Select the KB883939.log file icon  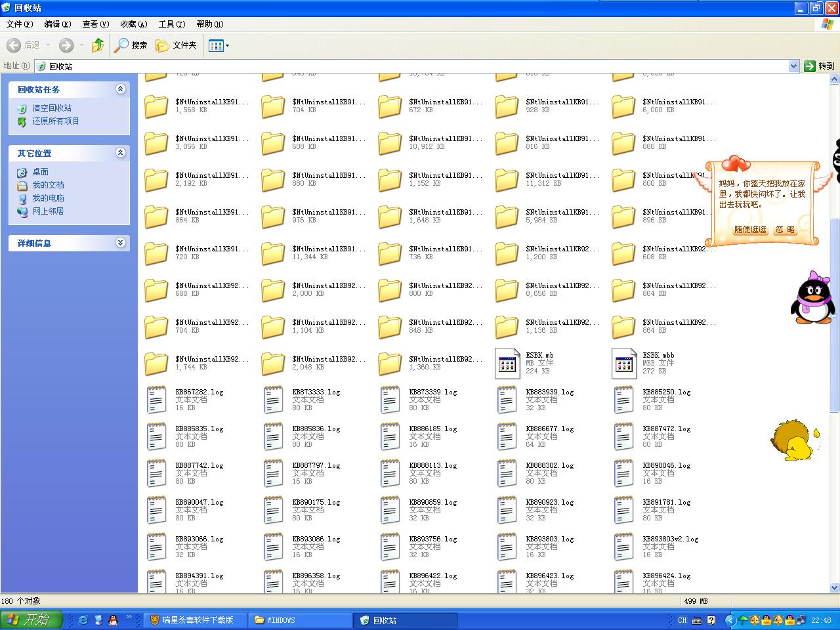click(507, 400)
